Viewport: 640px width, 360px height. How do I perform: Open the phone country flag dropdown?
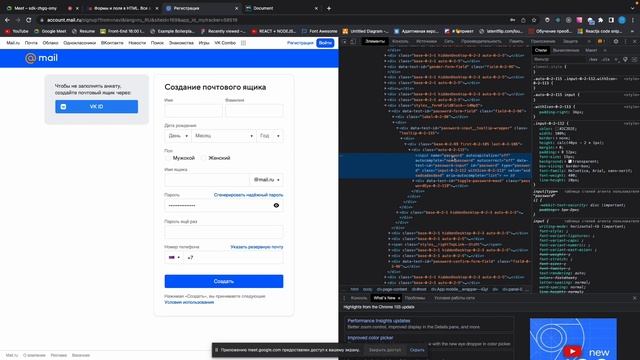174,258
